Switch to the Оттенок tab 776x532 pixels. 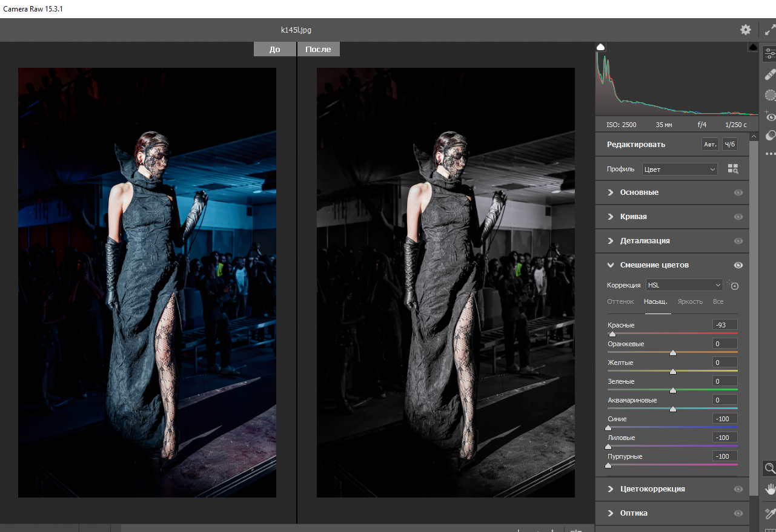620,301
